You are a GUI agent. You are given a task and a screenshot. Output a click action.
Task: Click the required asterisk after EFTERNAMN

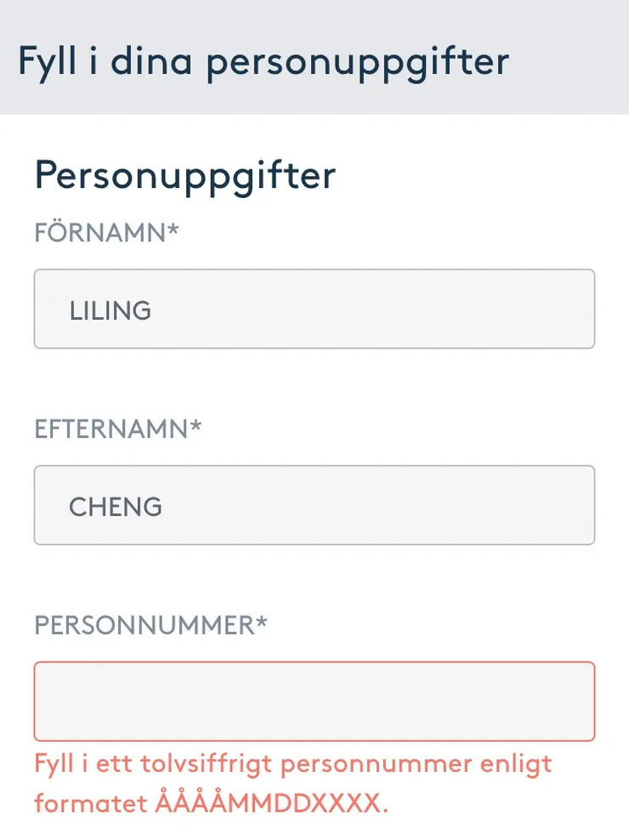tap(196, 426)
